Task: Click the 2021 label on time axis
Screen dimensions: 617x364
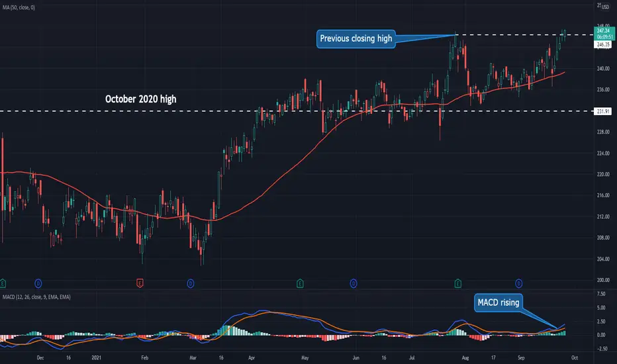Action: [x=96, y=357]
